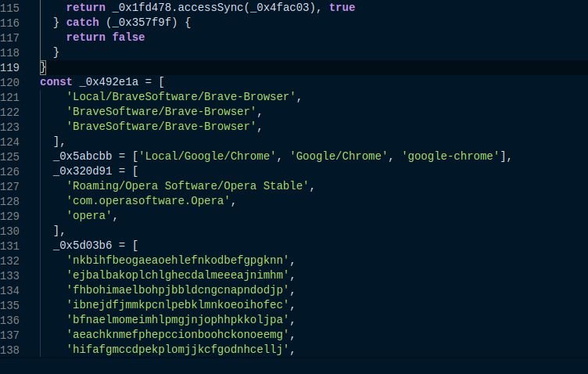Click the const keyword on line 120
The image size is (588, 374).
(56, 82)
